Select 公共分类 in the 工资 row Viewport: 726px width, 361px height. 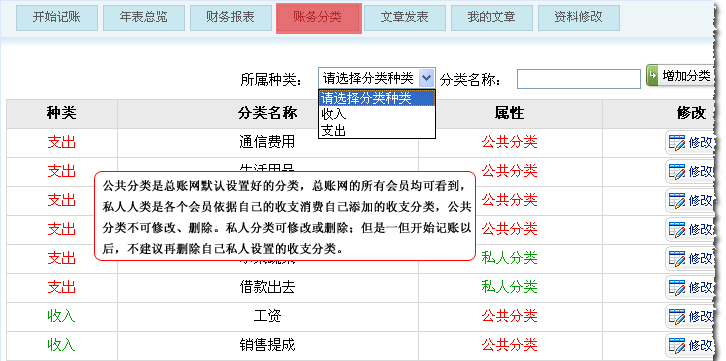pos(509,317)
